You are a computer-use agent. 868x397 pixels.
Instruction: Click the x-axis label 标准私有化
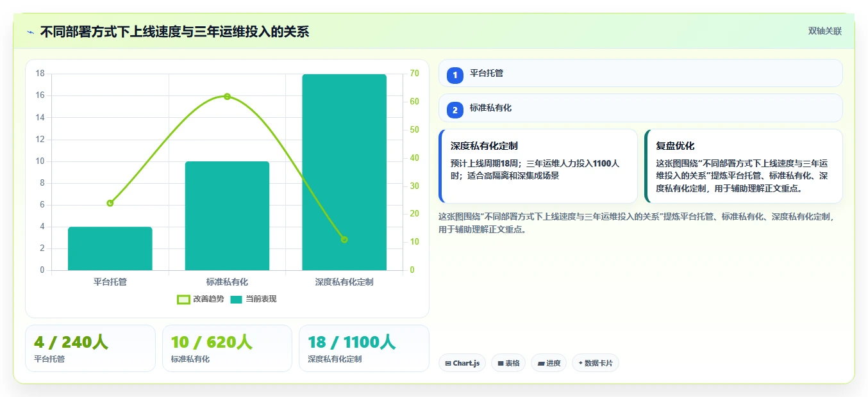(227, 282)
